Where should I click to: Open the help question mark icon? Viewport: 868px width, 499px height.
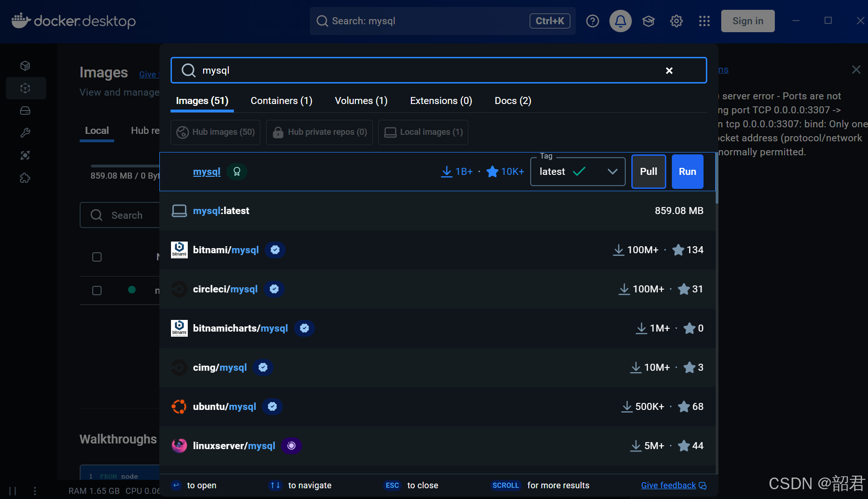point(593,21)
